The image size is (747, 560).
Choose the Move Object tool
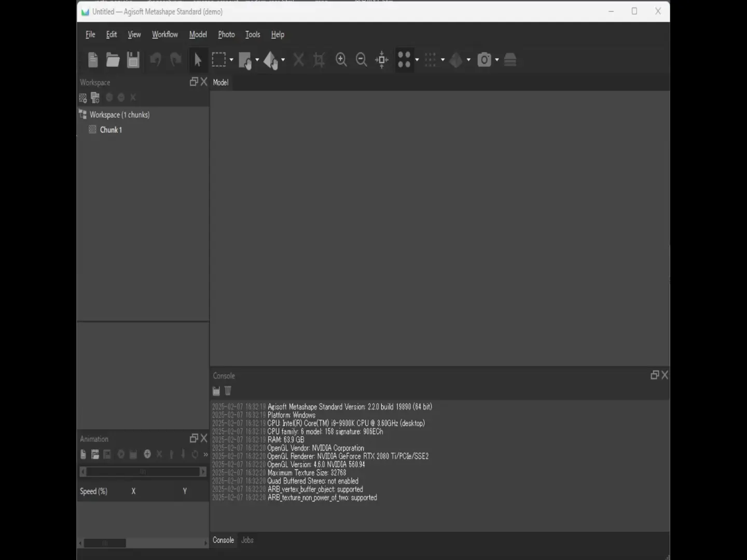coord(271,60)
